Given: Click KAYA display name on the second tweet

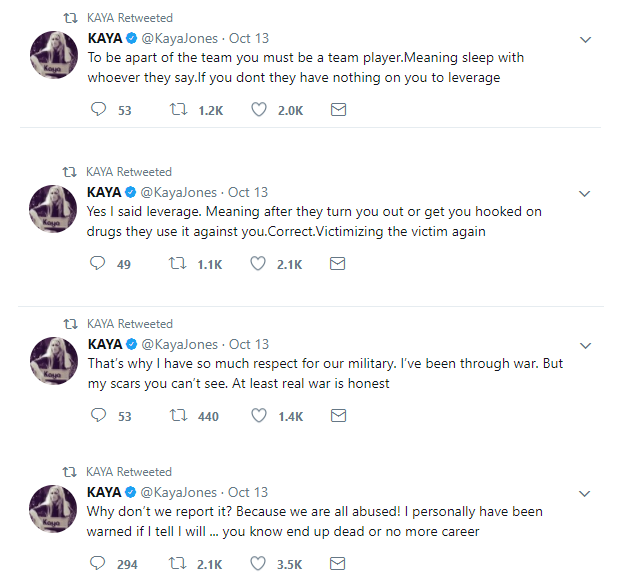Looking at the screenshot, I should coord(104,192).
